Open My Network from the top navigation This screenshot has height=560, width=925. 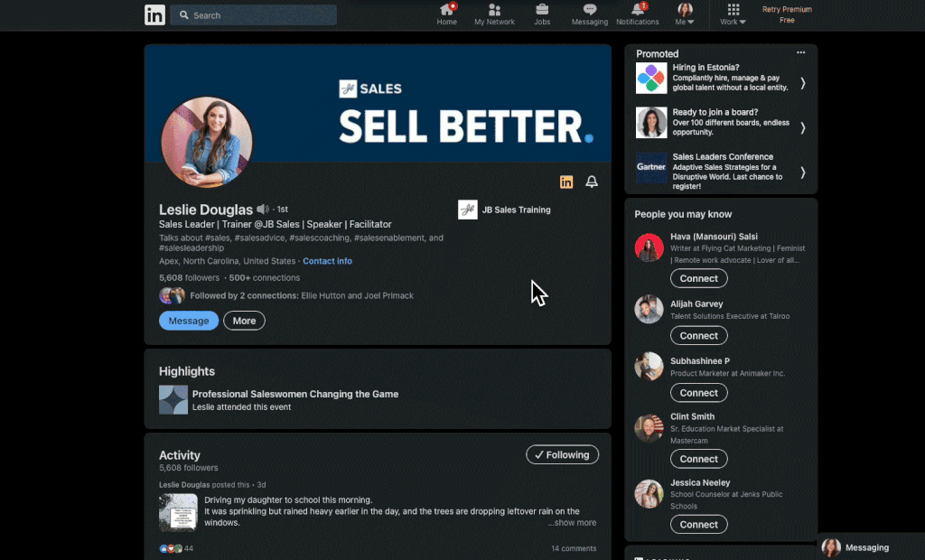point(494,14)
